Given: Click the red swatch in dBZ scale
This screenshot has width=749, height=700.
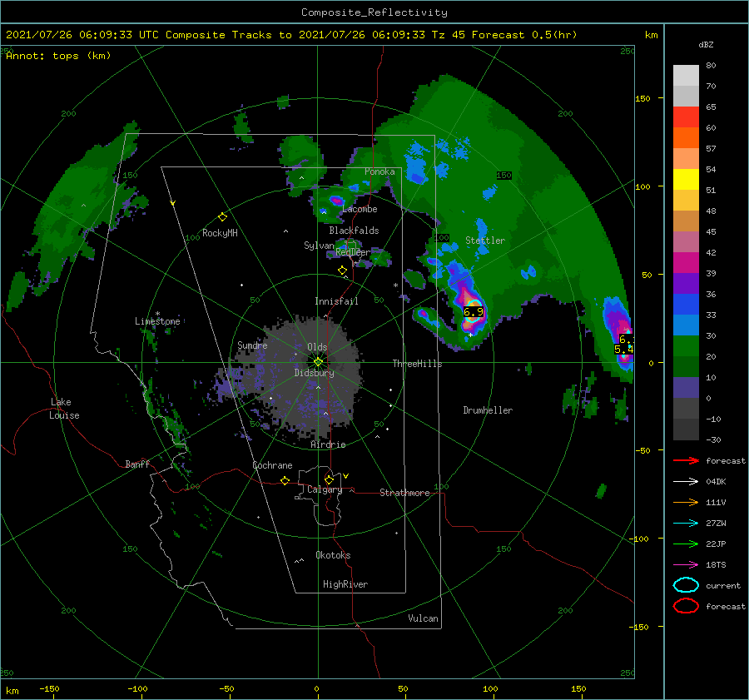Looking at the screenshot, I should 686,117.
